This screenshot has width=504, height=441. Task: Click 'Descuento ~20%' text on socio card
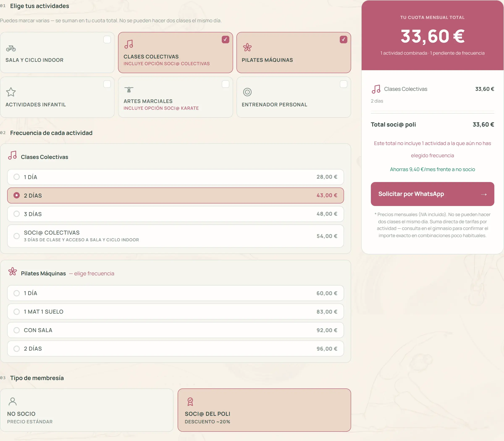tap(207, 422)
